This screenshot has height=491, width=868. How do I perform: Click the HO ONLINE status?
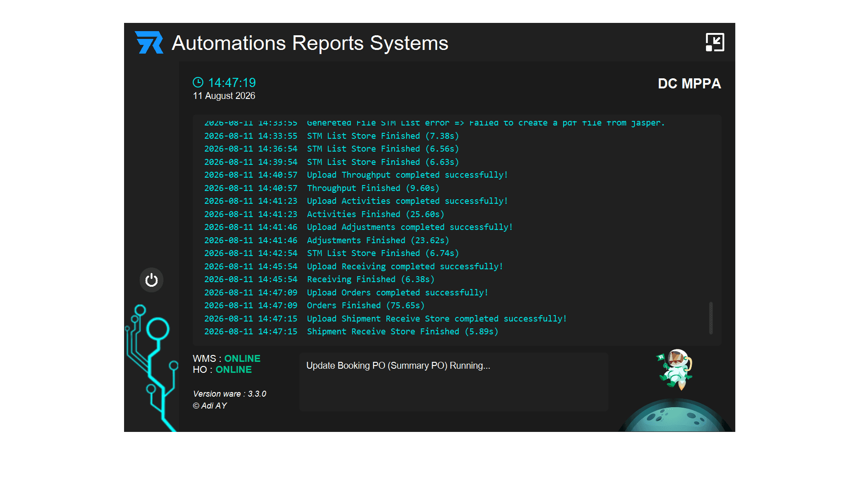tap(222, 370)
